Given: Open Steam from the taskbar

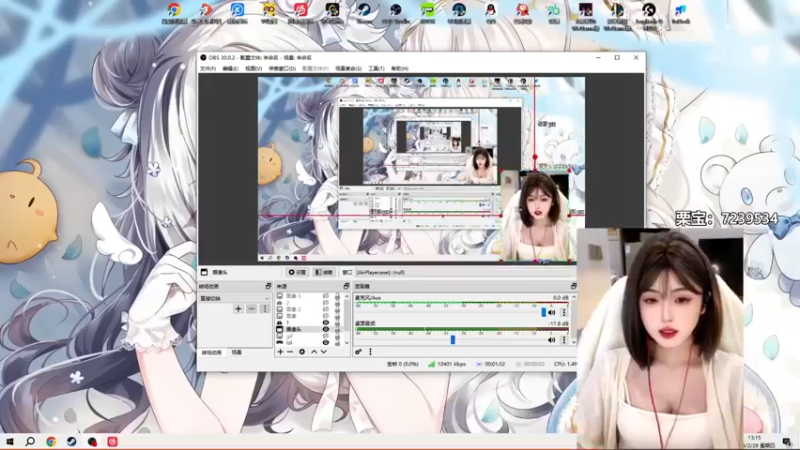Looking at the screenshot, I should click(71, 441).
